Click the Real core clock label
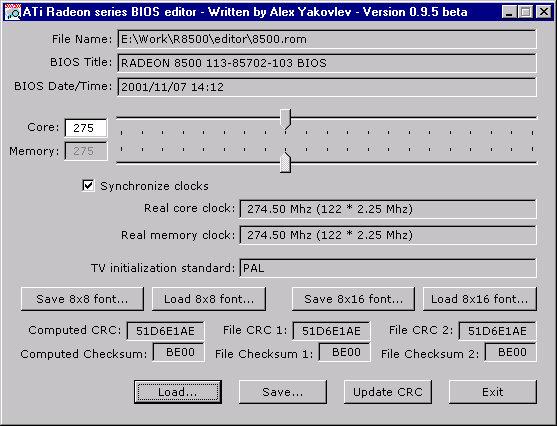The width and height of the screenshot is (557, 426). point(189,208)
